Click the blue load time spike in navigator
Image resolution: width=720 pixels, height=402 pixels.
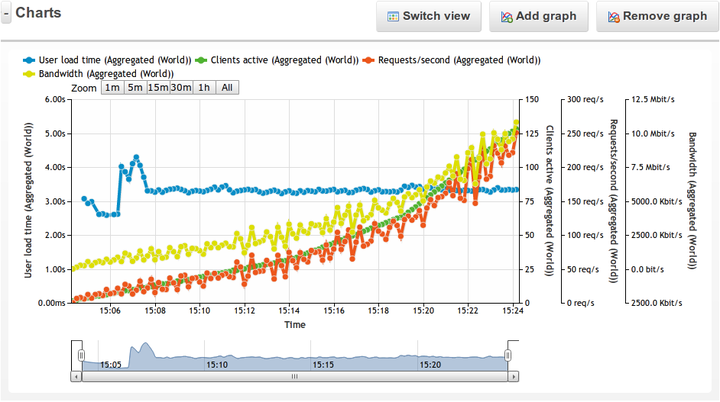(x=144, y=350)
